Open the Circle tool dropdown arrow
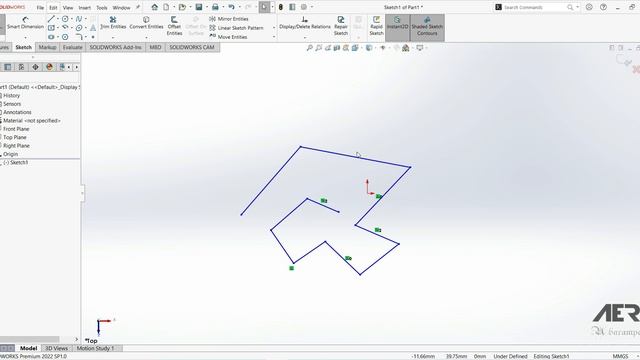 (x=71, y=19)
